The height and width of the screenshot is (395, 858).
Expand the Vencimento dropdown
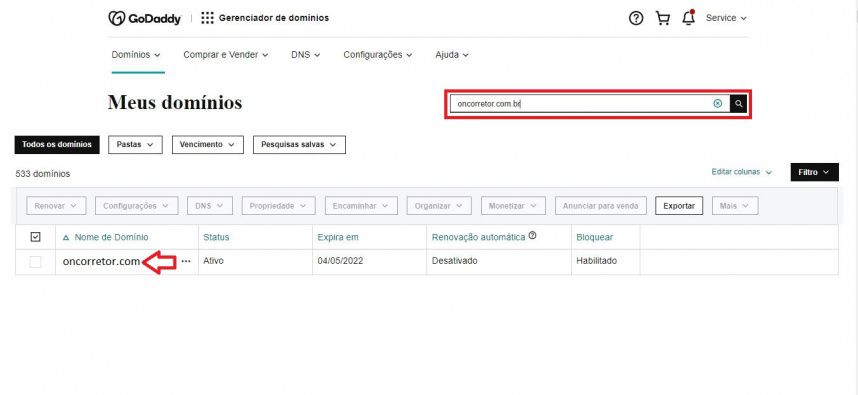pos(207,144)
